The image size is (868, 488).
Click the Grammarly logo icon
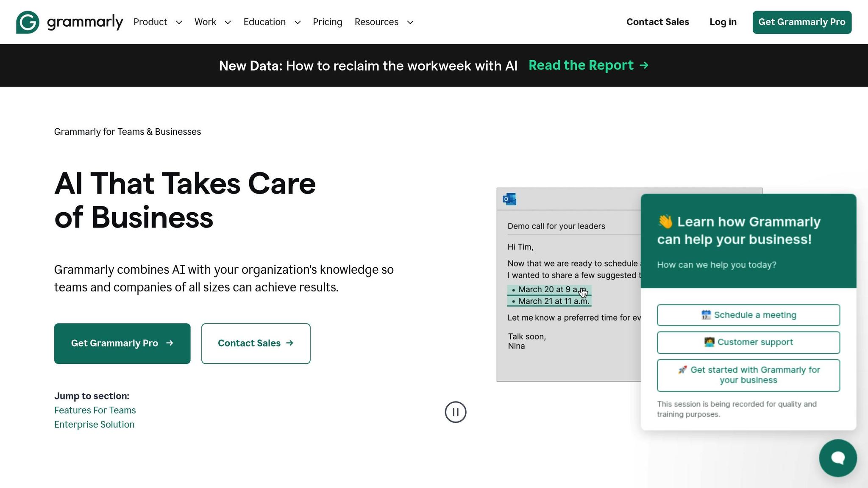tap(28, 22)
